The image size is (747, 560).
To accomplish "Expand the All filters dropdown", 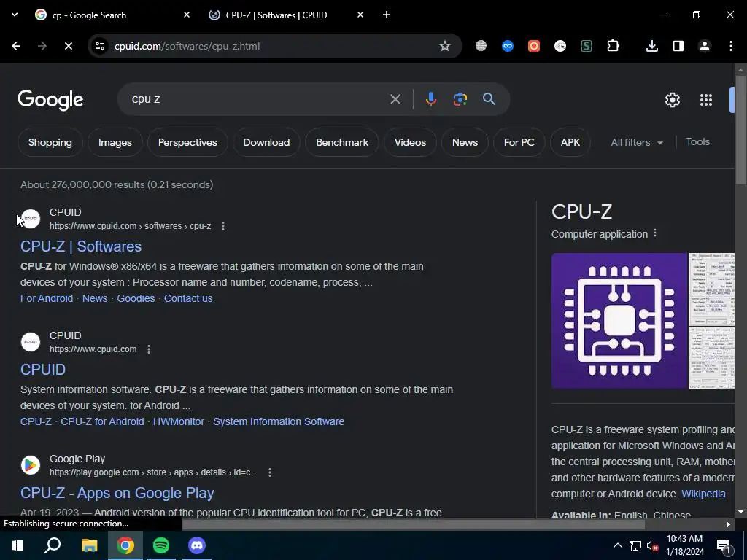I will point(637,142).
